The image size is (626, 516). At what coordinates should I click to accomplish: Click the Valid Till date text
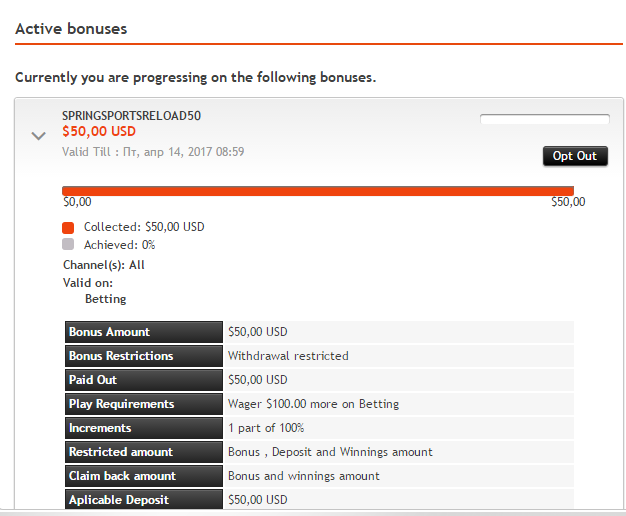pos(153,152)
